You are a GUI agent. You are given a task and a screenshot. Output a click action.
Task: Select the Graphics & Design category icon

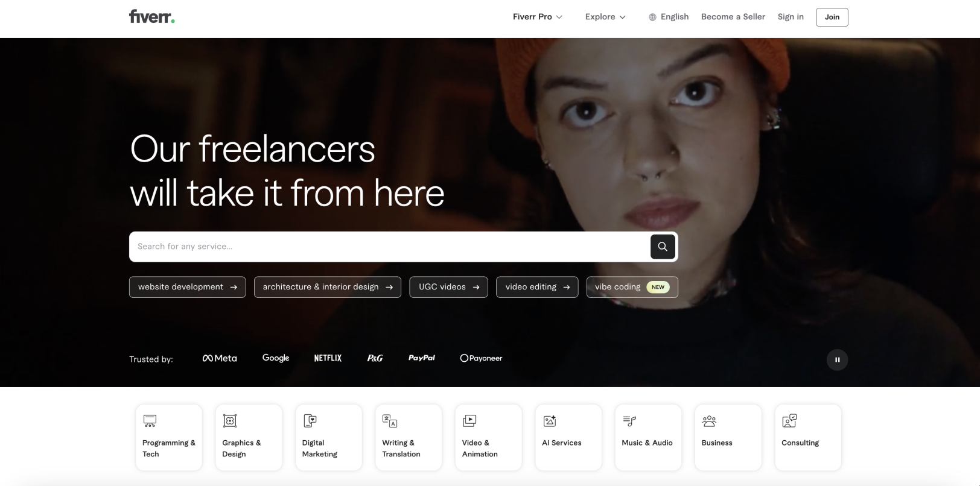click(x=230, y=421)
